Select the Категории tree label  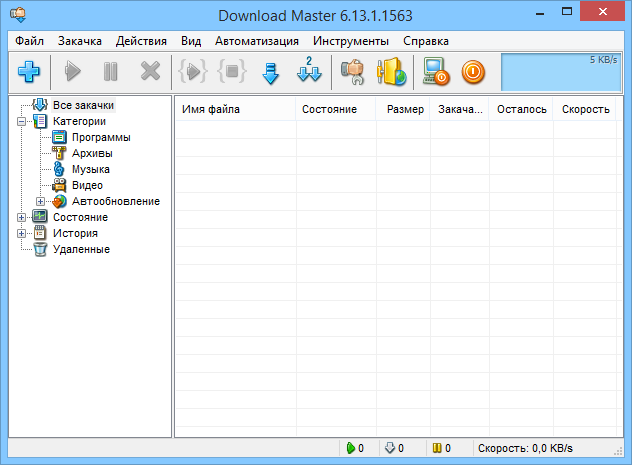[79, 121]
